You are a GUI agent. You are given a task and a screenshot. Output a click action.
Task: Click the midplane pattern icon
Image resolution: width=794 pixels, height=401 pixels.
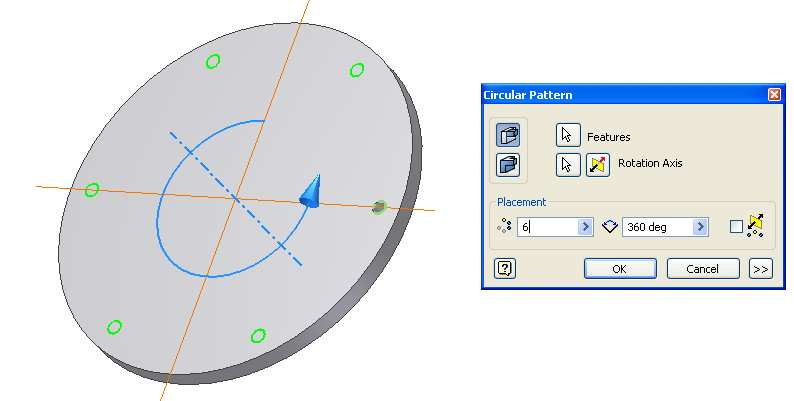755,225
